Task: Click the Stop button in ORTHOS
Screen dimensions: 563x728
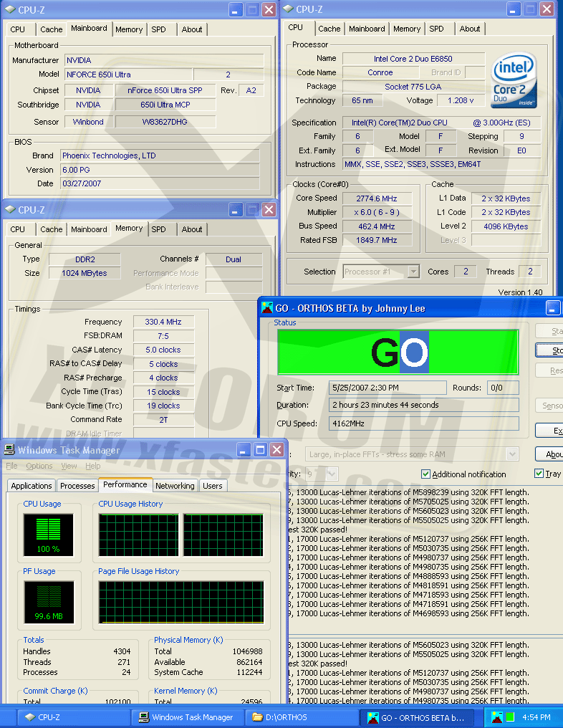Action: [549, 350]
